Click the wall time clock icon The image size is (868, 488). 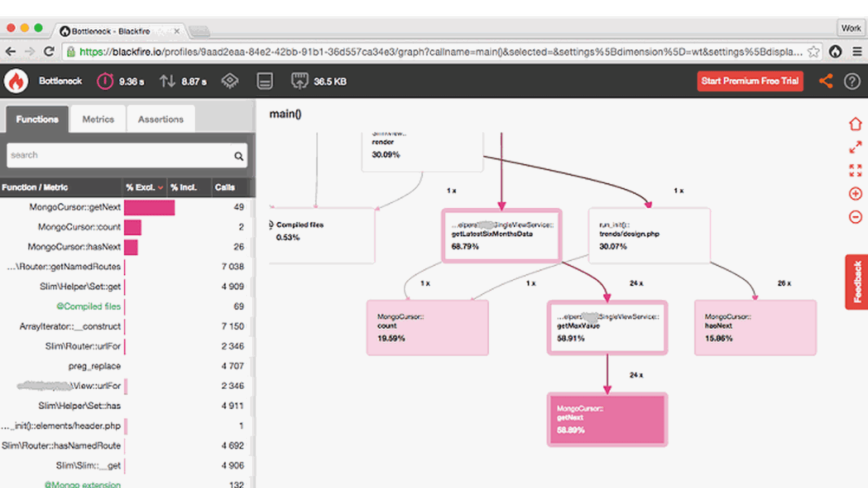[x=105, y=81]
